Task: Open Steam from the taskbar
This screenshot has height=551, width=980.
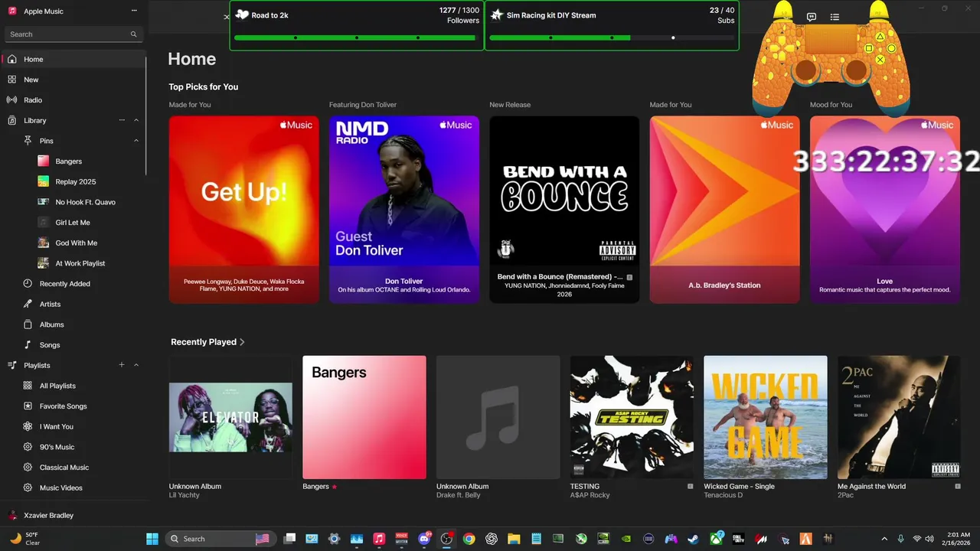Action: (x=693, y=539)
